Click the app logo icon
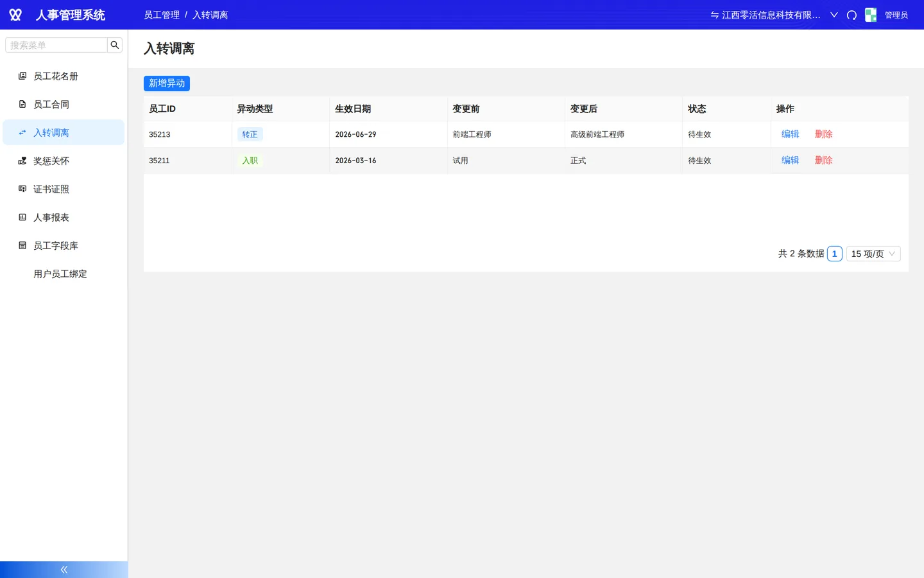 point(15,15)
